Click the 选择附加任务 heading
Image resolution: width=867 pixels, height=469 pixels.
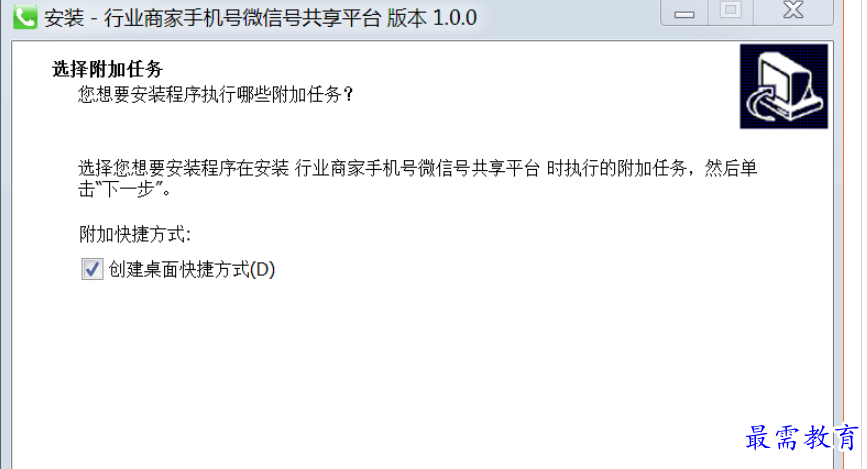point(107,69)
